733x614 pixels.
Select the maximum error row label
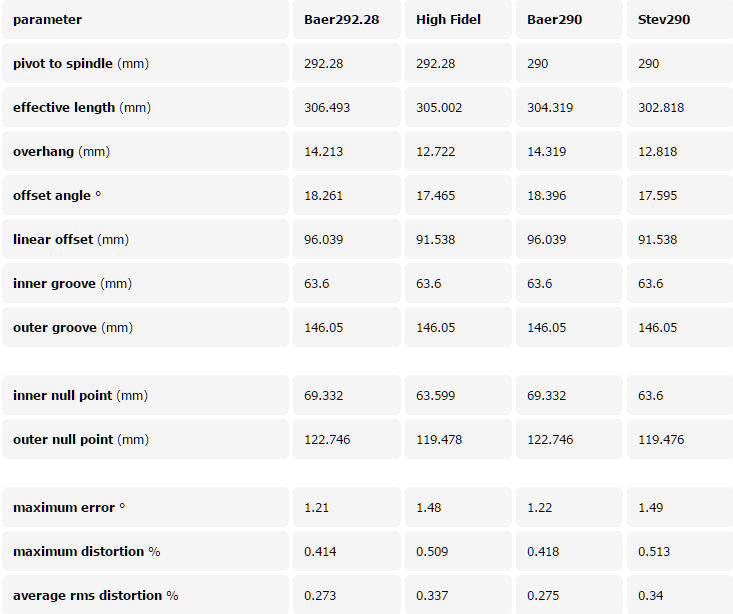(70, 508)
